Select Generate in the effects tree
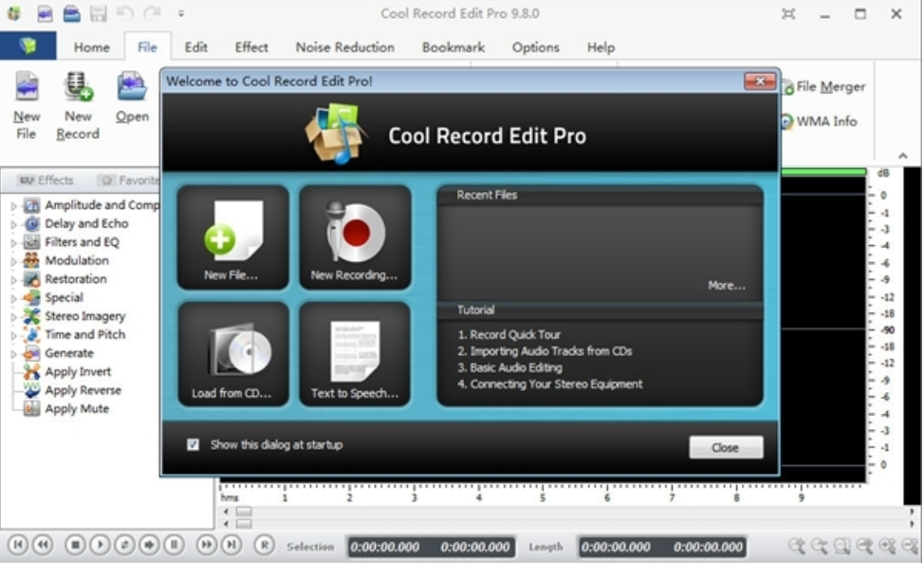The width and height of the screenshot is (924, 563). [68, 353]
